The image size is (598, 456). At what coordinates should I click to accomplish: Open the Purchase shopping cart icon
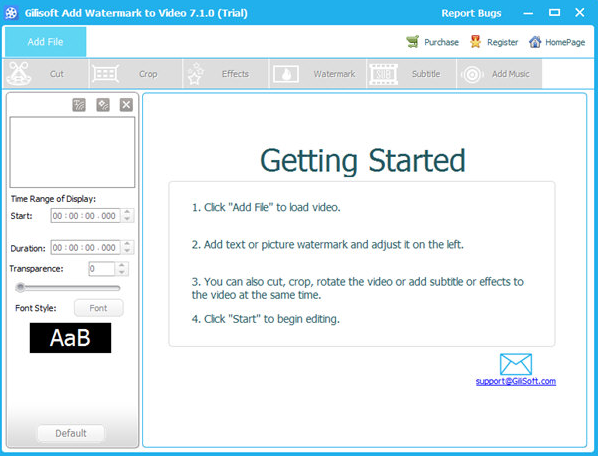coord(413,42)
